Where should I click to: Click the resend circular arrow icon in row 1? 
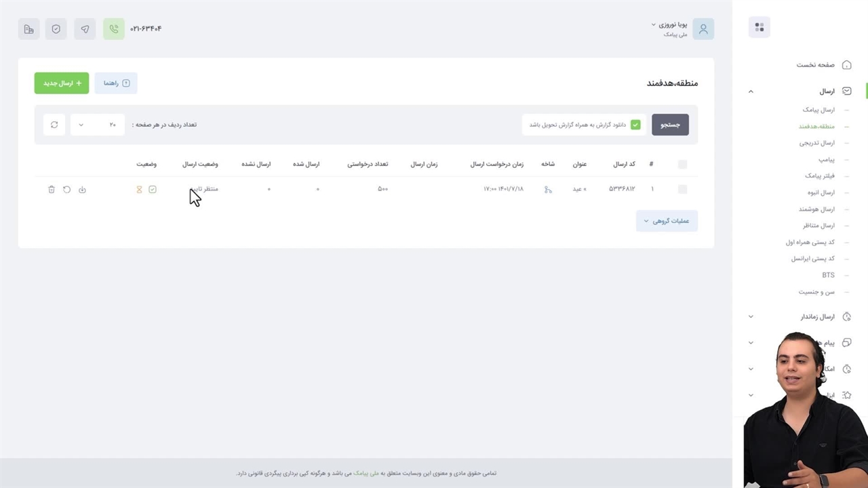(x=66, y=190)
